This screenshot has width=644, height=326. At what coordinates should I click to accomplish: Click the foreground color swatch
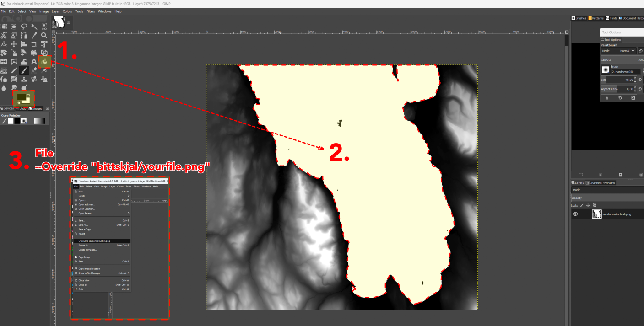click(21, 96)
